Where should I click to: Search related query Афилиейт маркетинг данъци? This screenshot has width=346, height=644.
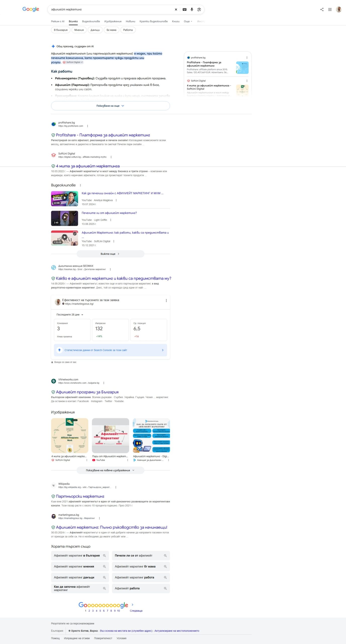[80, 578]
